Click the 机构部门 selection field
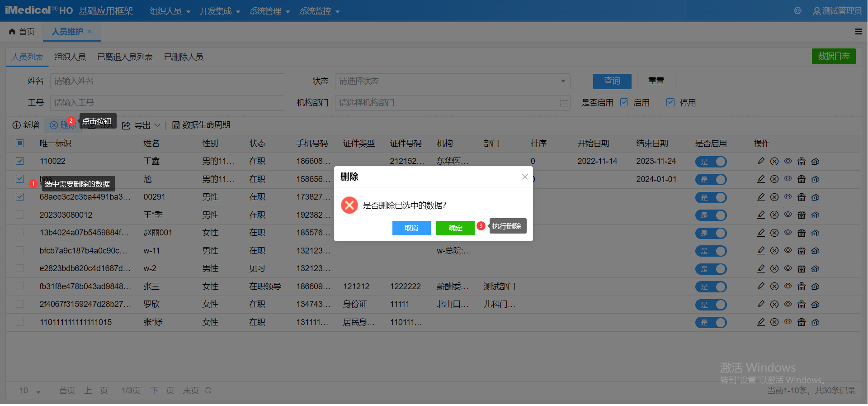868x406 pixels. click(453, 103)
